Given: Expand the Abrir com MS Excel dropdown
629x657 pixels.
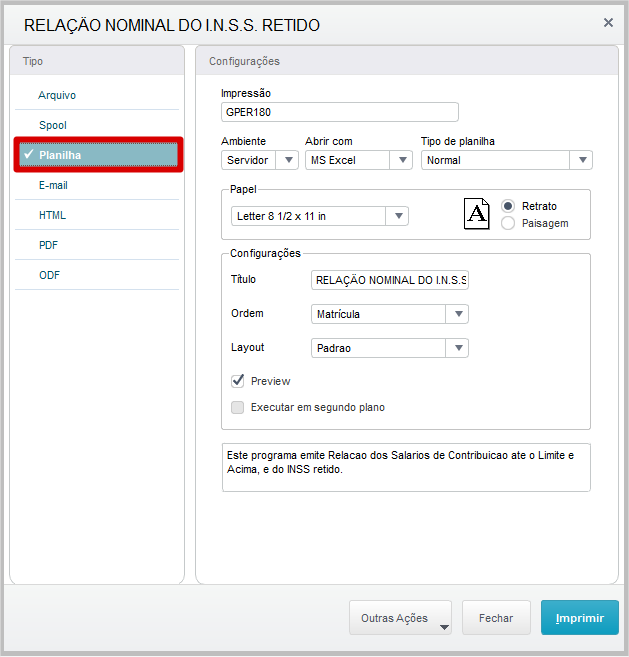Looking at the screenshot, I should [x=359, y=160].
